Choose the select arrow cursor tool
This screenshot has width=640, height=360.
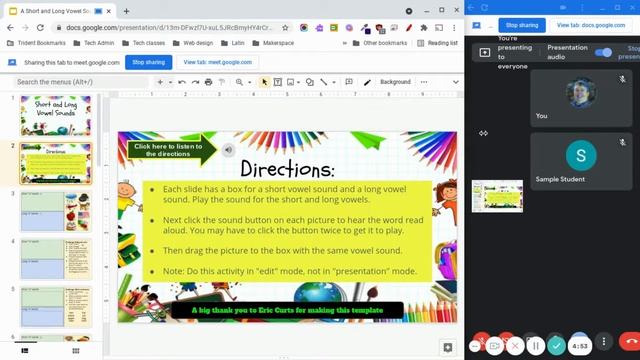[x=264, y=82]
